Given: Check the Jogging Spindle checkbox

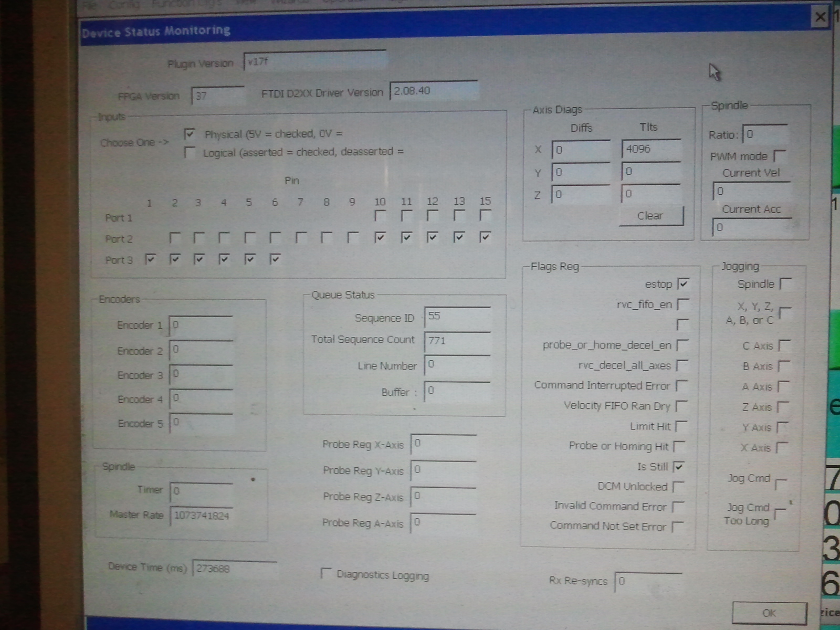Looking at the screenshot, I should click(785, 284).
